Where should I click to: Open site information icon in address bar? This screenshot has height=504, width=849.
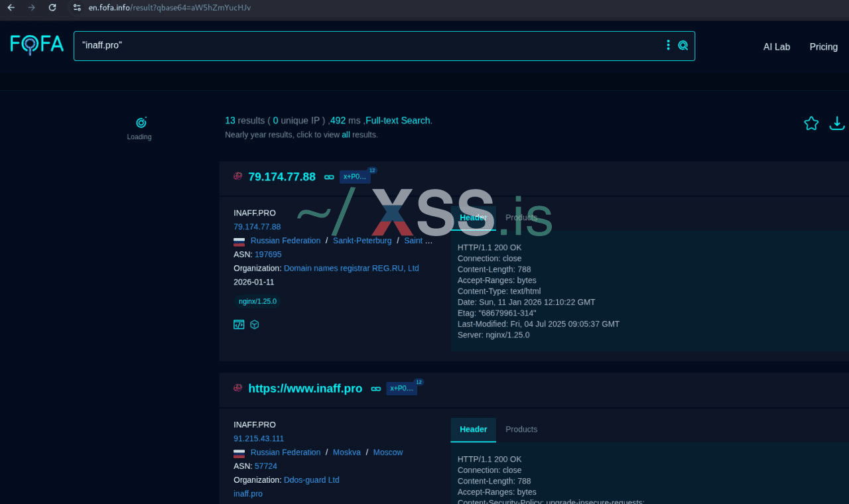click(77, 7)
